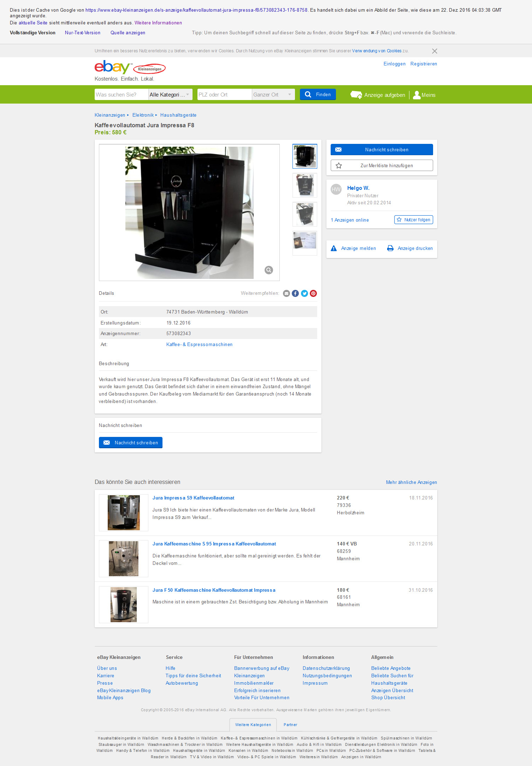Click the Registrieren link

tap(424, 64)
